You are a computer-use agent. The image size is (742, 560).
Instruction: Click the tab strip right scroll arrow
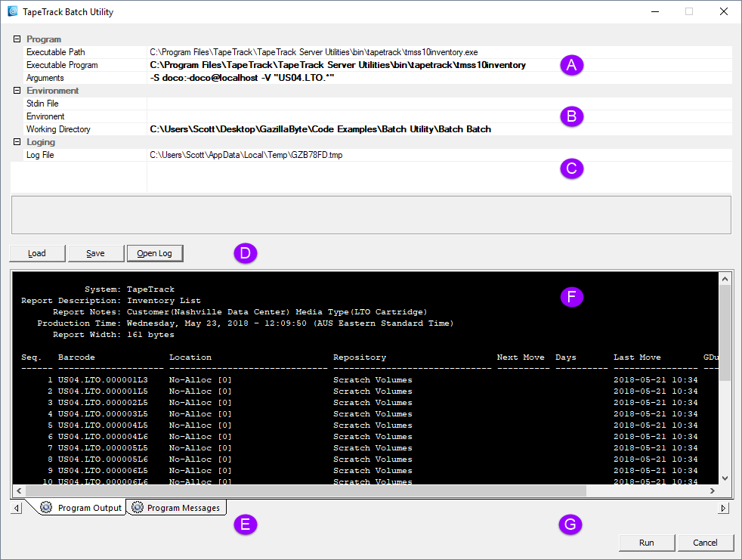coord(723,508)
